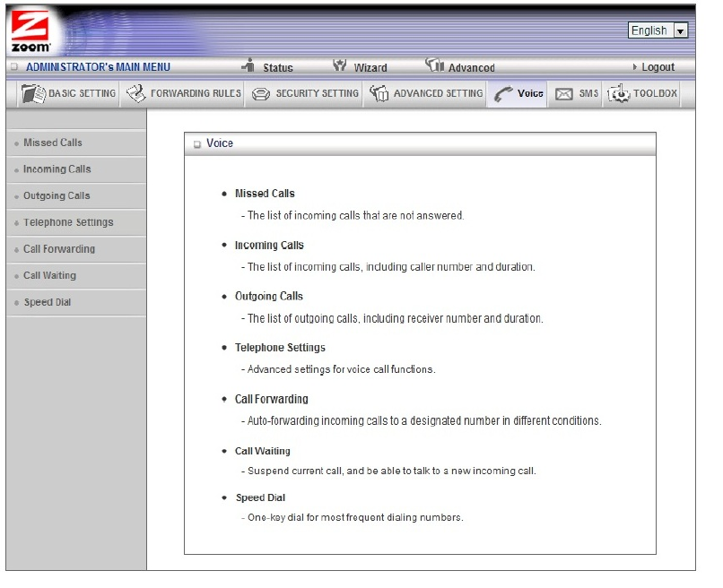This screenshot has width=723, height=588.
Task: Select the Voice tab label
Action: (x=530, y=93)
